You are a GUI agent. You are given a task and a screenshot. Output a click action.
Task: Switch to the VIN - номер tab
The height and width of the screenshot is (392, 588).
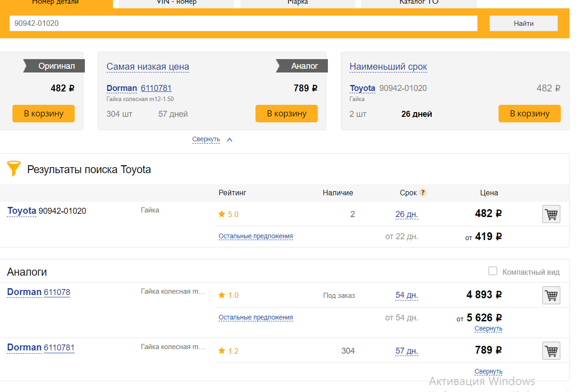tap(176, 3)
